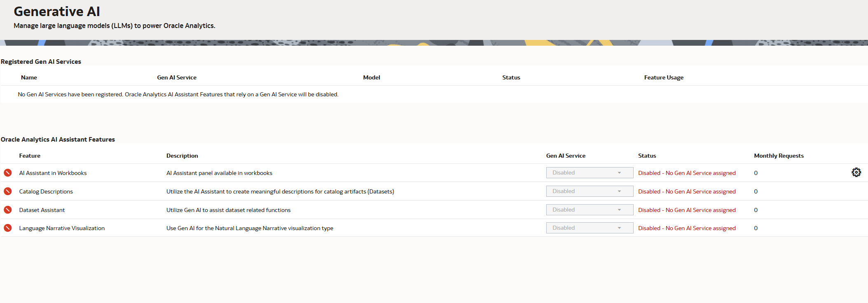Click the Model column header

[x=372, y=77]
